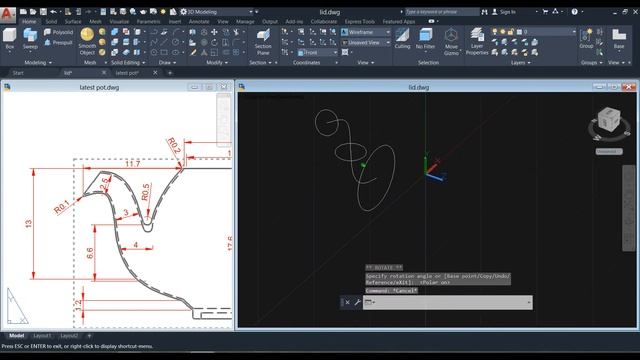This screenshot has height=360, width=640.
Task: Click the Save icon in quick access toolbar
Action: point(43,12)
